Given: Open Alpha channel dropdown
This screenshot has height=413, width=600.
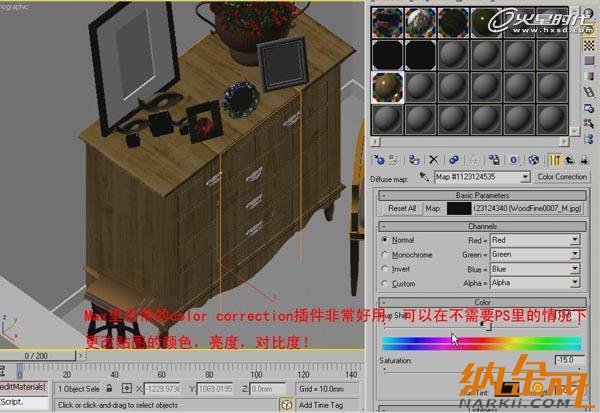Looking at the screenshot, I should click(x=535, y=283).
